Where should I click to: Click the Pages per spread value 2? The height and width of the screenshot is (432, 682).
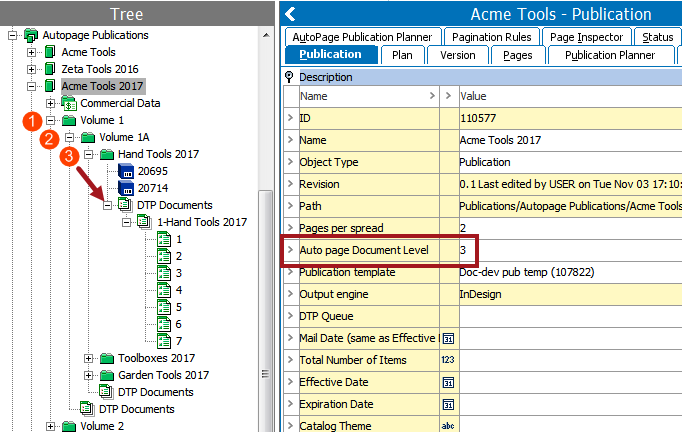[x=463, y=228]
